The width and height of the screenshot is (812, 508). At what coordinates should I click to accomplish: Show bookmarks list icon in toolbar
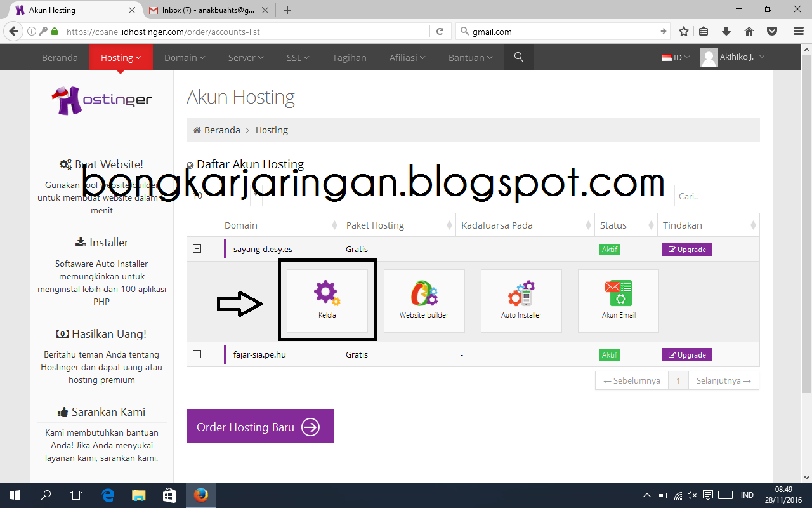click(704, 31)
